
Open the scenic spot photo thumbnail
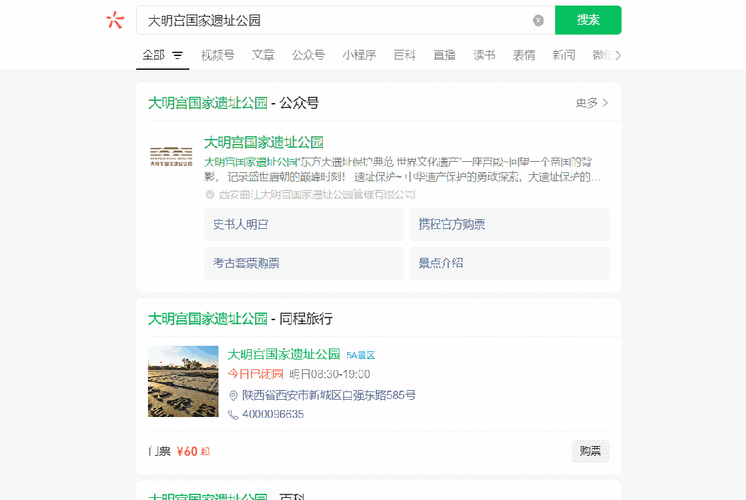click(x=183, y=381)
